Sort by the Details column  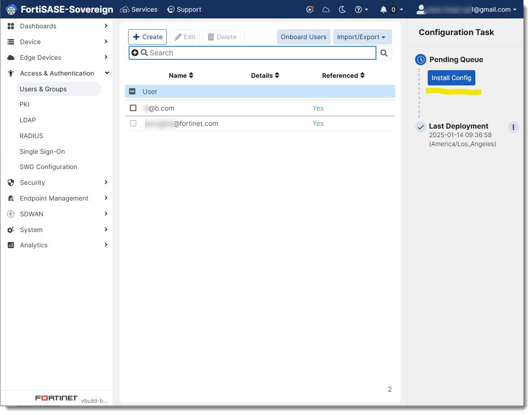[x=265, y=76]
